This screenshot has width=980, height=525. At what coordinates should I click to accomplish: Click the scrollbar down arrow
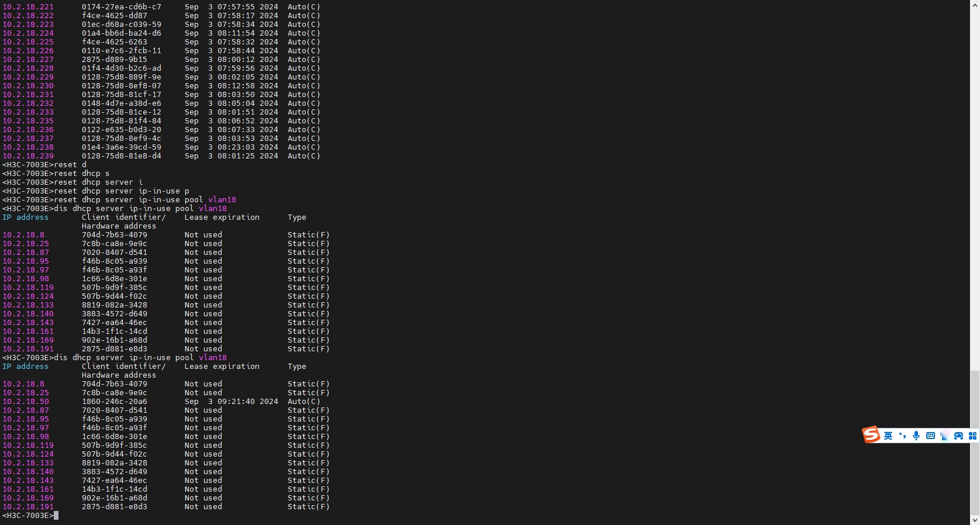click(975, 520)
